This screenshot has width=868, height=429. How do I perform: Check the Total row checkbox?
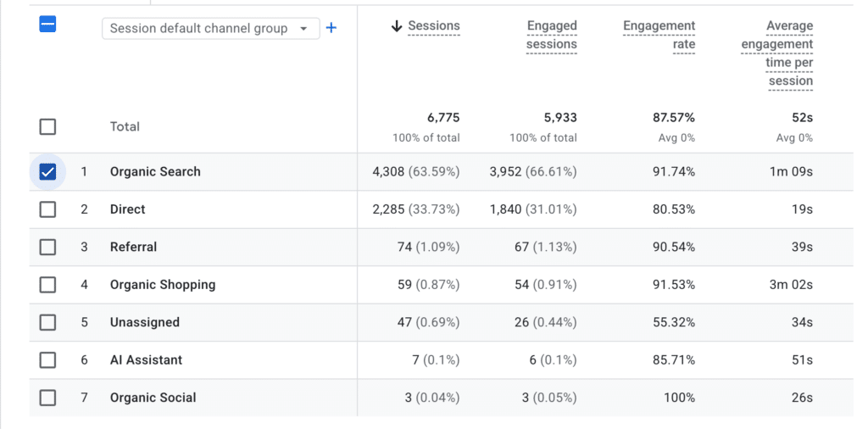pyautogui.click(x=47, y=127)
